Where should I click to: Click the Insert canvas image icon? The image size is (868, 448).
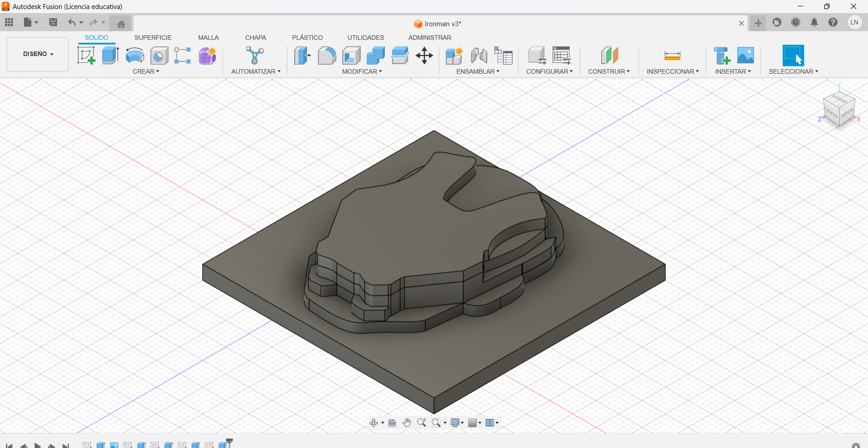[745, 56]
